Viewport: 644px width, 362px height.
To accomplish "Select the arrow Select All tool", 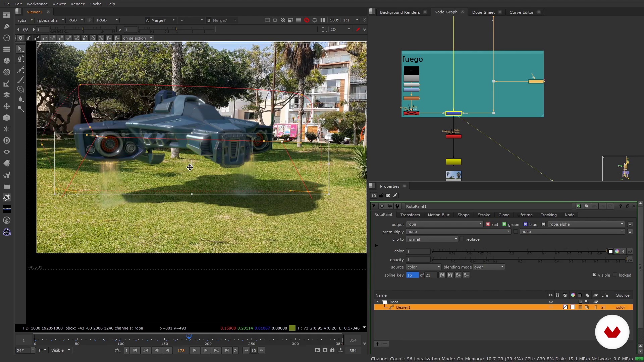I will click(20, 49).
